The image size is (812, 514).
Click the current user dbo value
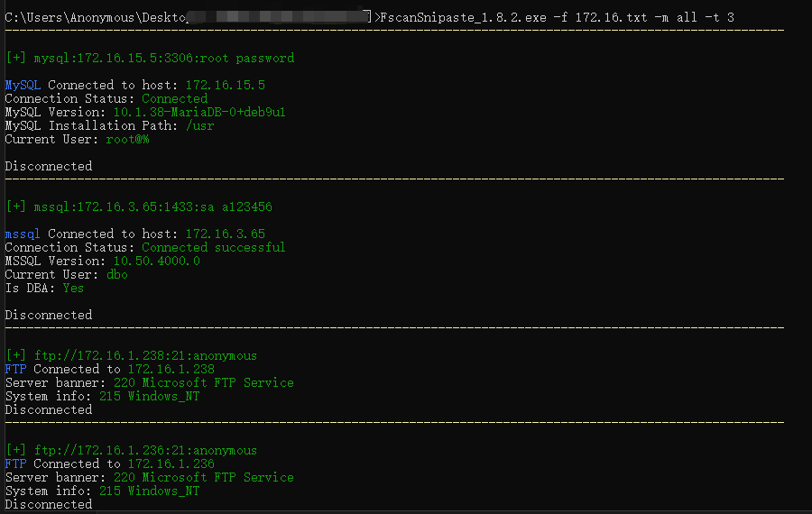(117, 274)
